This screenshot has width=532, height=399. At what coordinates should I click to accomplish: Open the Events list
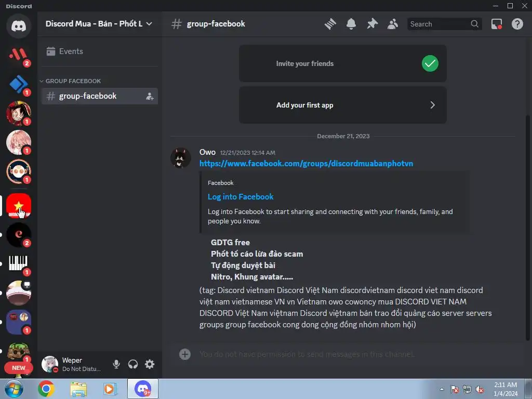click(99, 51)
